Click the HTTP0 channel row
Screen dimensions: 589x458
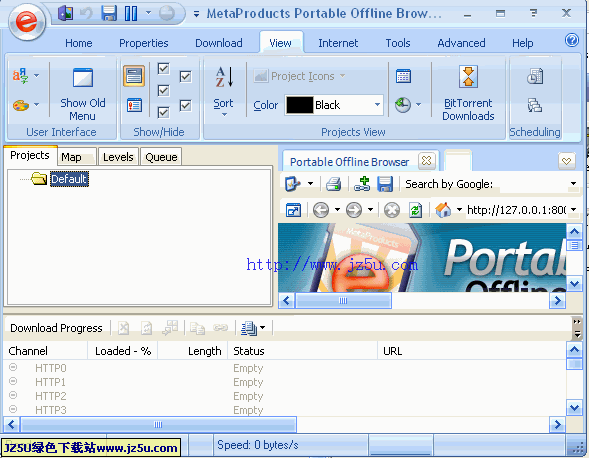point(284,368)
